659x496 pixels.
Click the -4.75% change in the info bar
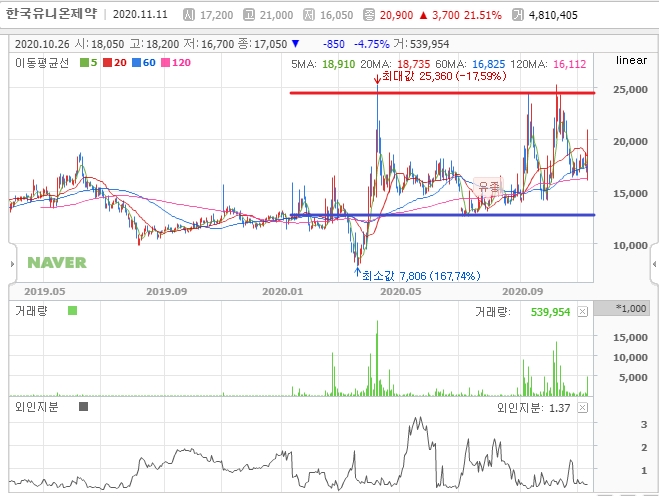coord(372,44)
